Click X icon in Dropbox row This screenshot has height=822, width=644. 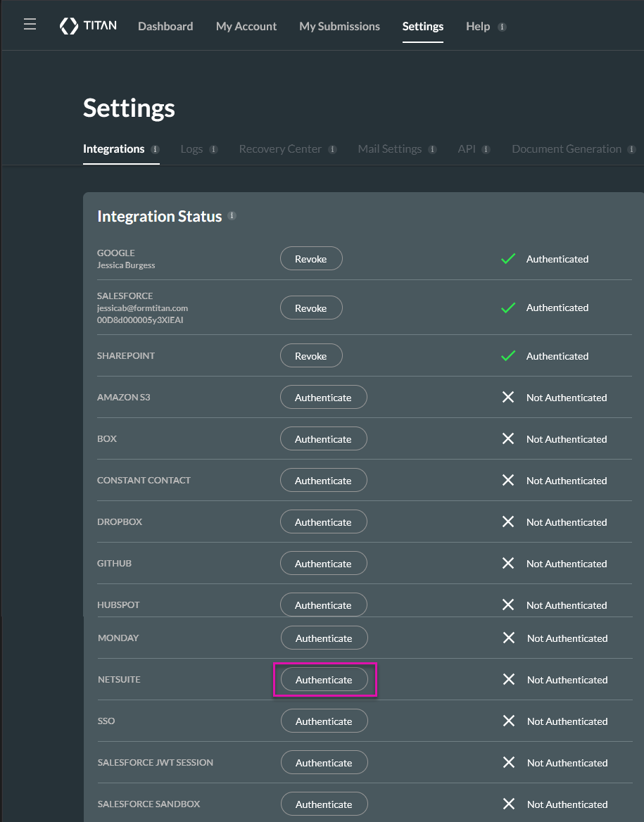[x=507, y=521]
